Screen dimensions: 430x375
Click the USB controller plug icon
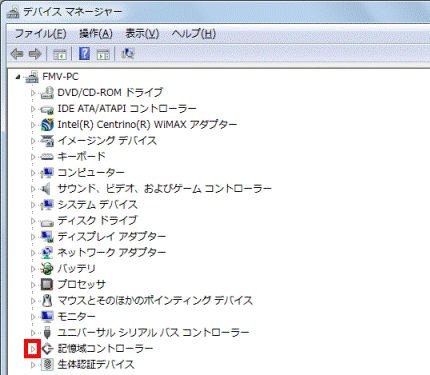(x=47, y=332)
